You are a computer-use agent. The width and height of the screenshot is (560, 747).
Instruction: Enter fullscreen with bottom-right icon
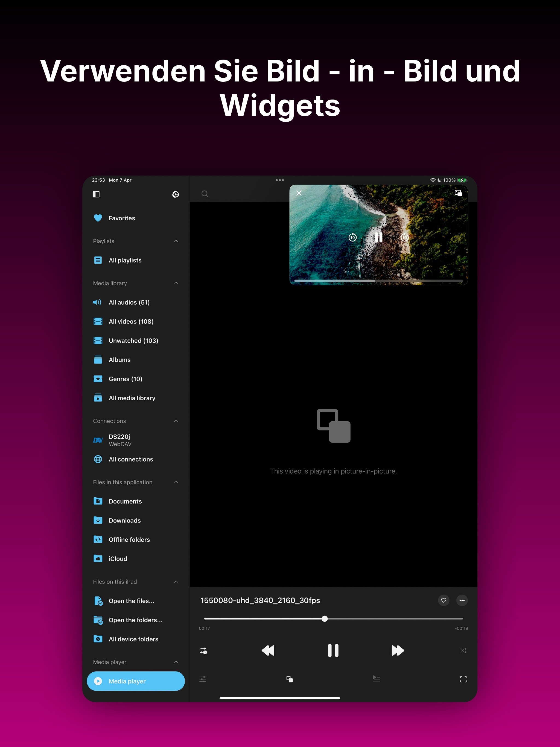pos(463,679)
